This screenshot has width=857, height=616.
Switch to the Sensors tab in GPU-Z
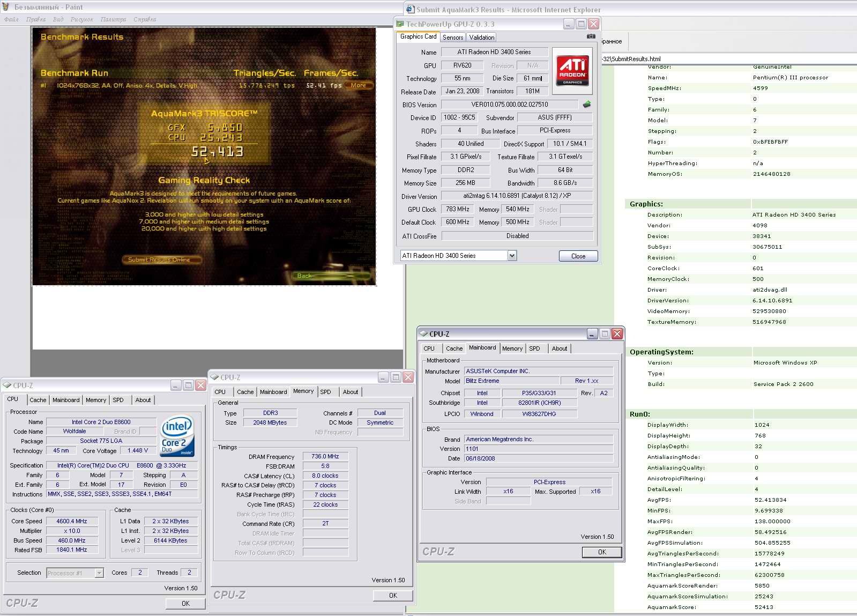(x=453, y=38)
